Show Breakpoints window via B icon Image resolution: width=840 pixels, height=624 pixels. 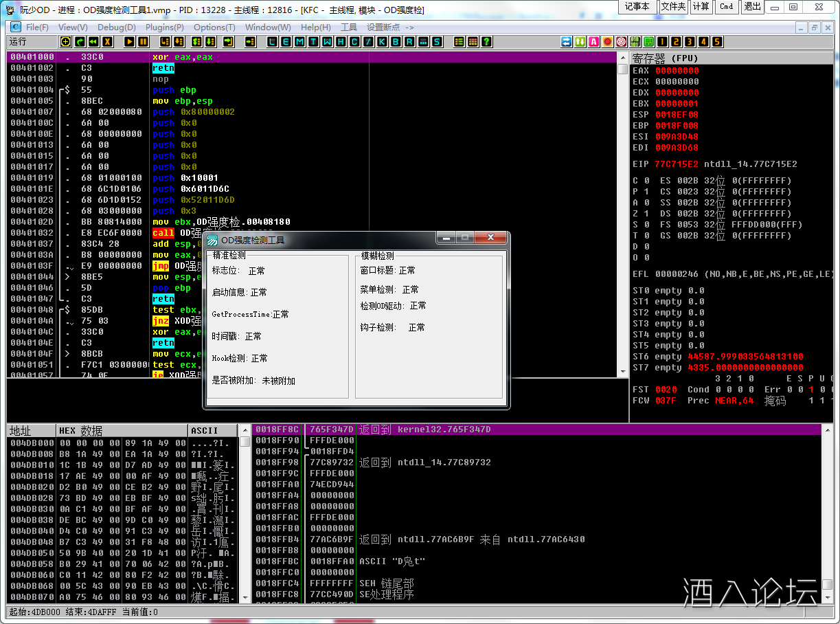click(x=396, y=42)
